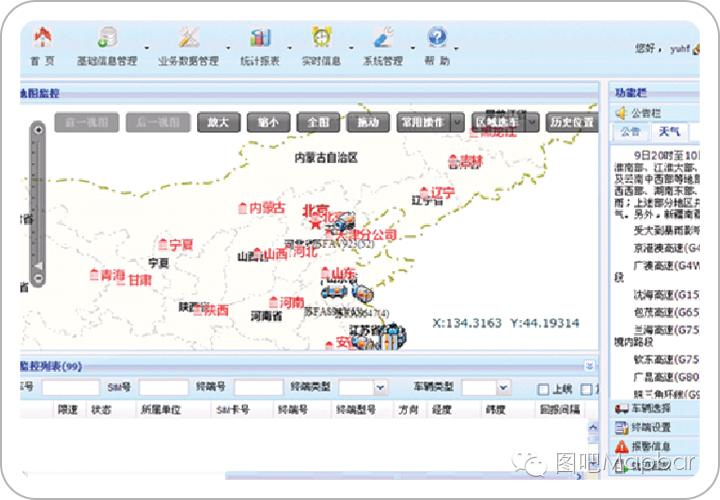
Task: Open the 首页 menu label
Action: pyautogui.click(x=42, y=61)
